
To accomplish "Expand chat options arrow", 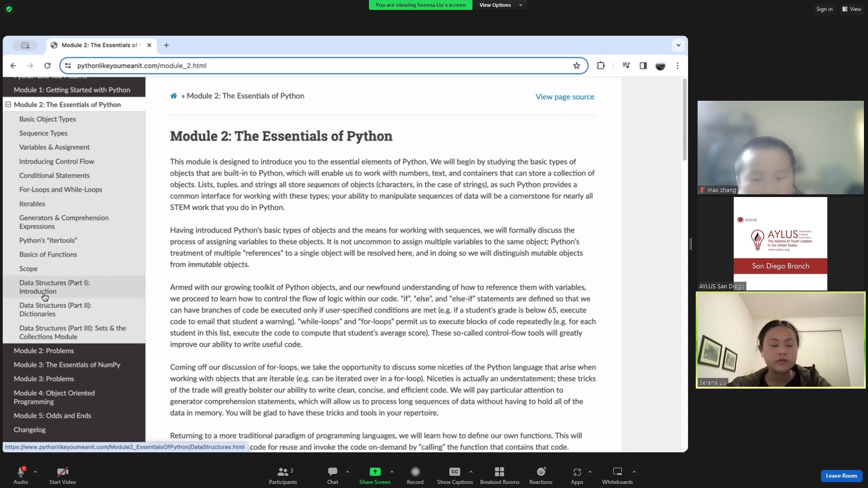I will click(348, 472).
